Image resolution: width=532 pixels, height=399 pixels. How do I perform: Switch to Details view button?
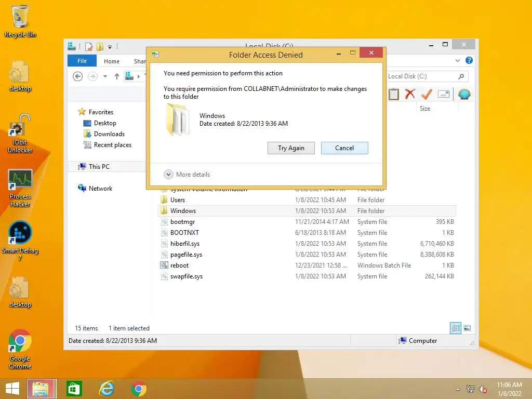(x=455, y=328)
